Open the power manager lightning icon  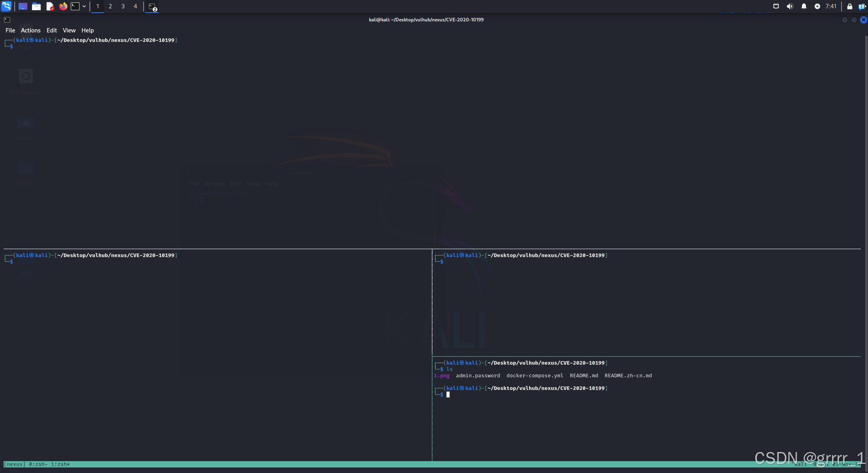(x=817, y=6)
